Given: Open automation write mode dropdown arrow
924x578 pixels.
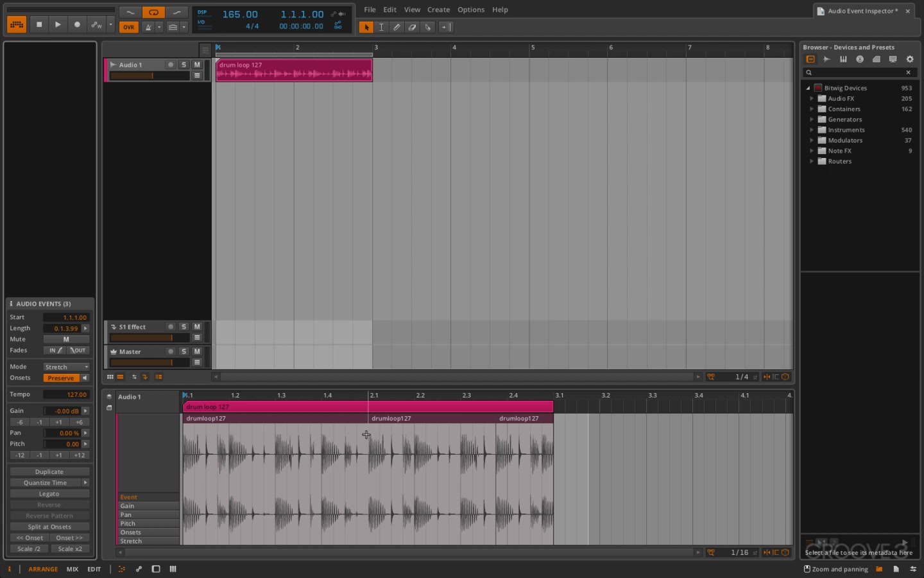Looking at the screenshot, I should pyautogui.click(x=111, y=24).
